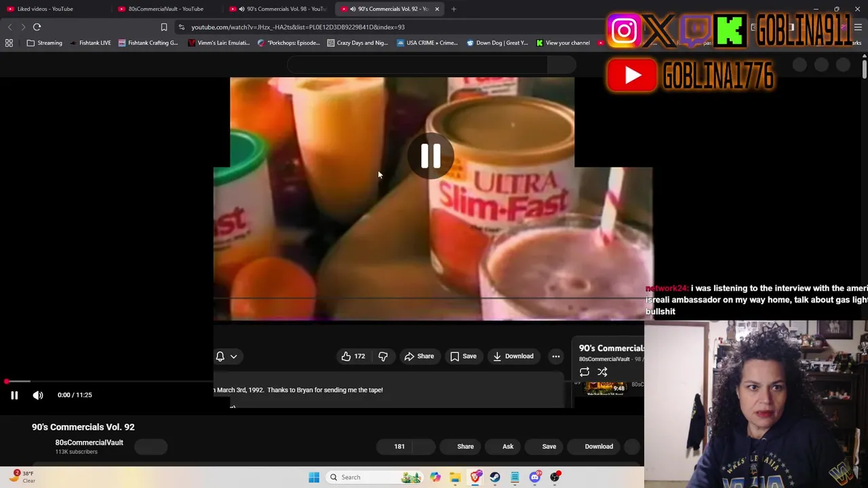This screenshot has width=868, height=488.
Task: Toggle playlist shuffle icon
Action: (x=602, y=372)
